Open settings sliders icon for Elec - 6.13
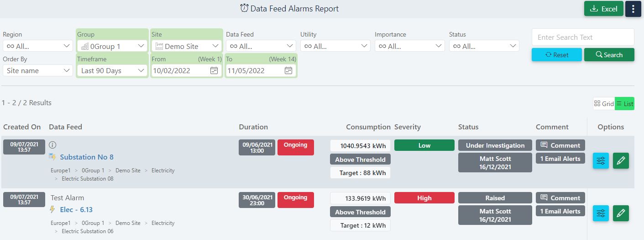 [601, 213]
